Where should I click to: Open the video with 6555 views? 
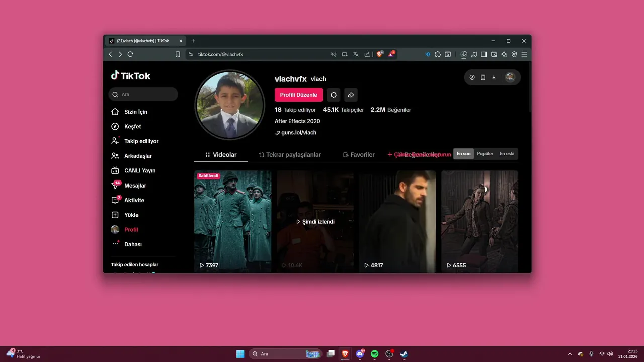(x=479, y=221)
